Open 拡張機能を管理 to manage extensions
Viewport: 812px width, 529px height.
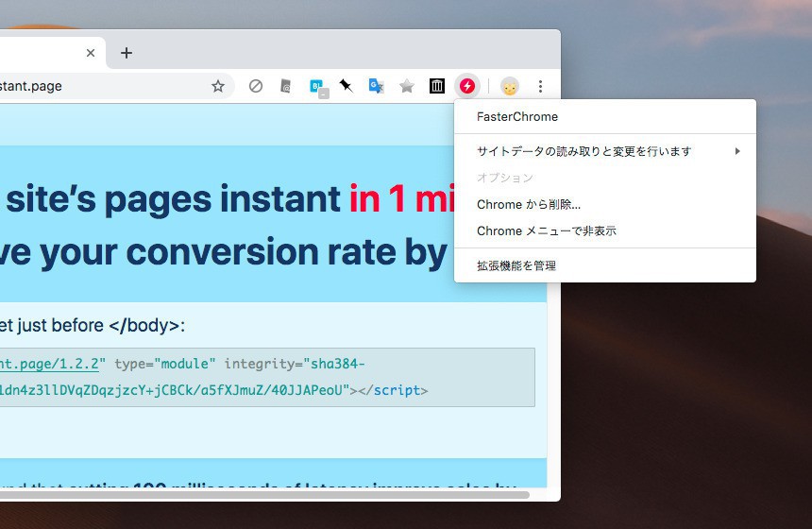click(x=605, y=265)
